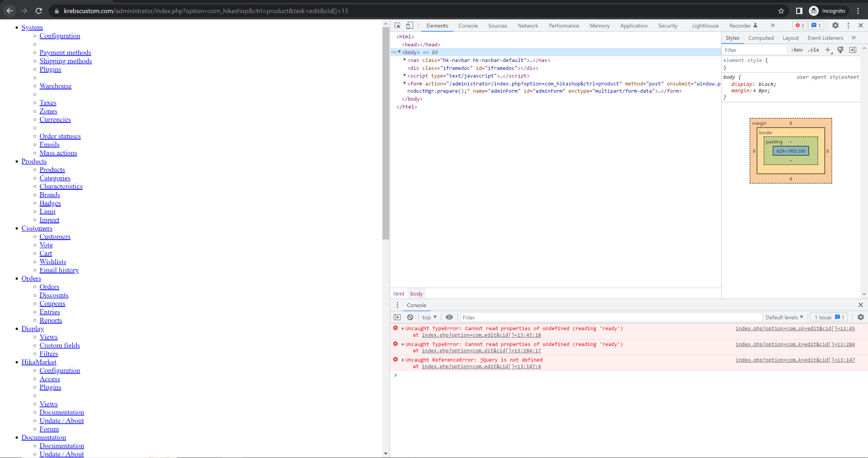Viewport: 868px width, 458px height.
Task: Clear console with the clear icon
Action: click(410, 317)
